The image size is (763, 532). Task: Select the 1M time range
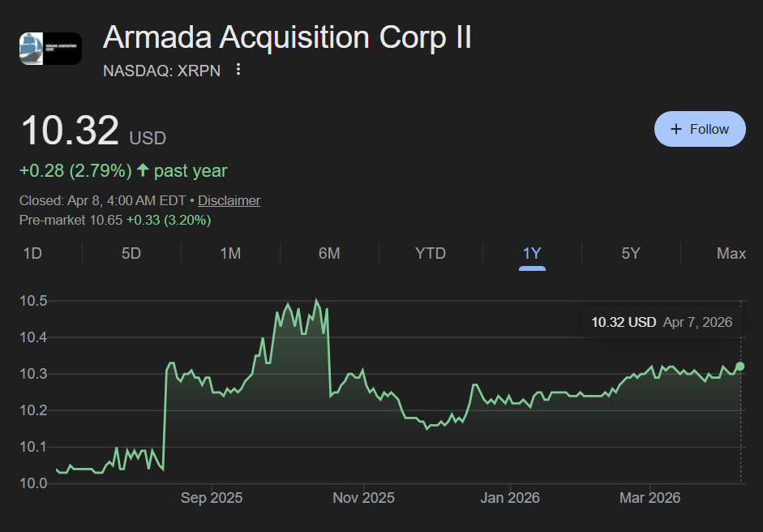point(230,253)
